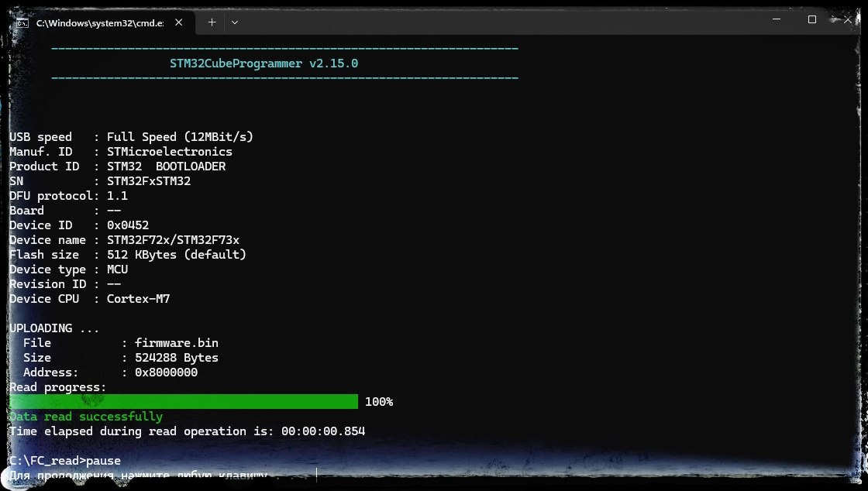This screenshot has width=868, height=491.
Task: Click the Cortex-M7 CPU text
Action: (x=138, y=299)
